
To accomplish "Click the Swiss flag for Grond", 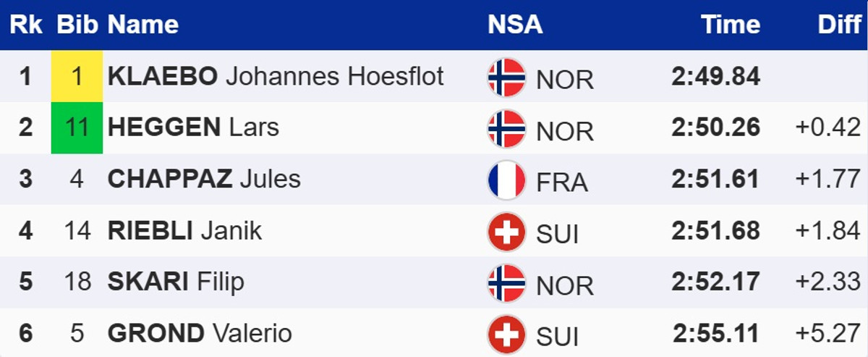I will pos(506,334).
